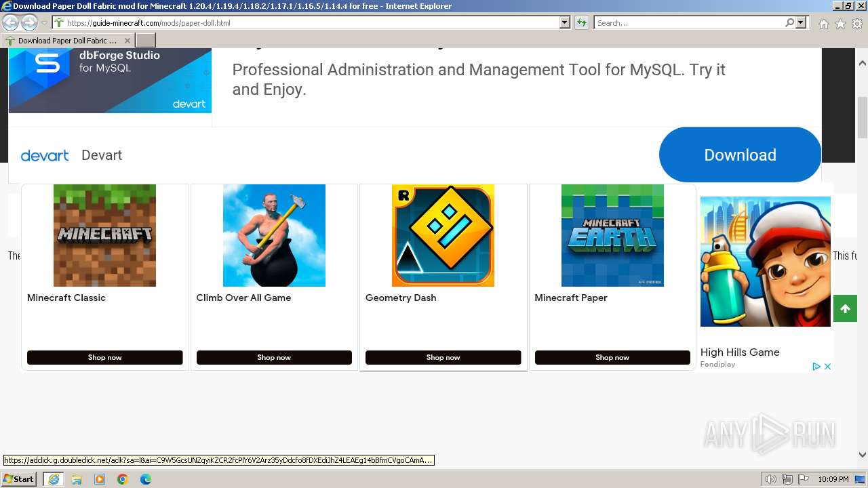
Task: Open the Minecraft Classic thumbnail image
Action: pyautogui.click(x=104, y=235)
